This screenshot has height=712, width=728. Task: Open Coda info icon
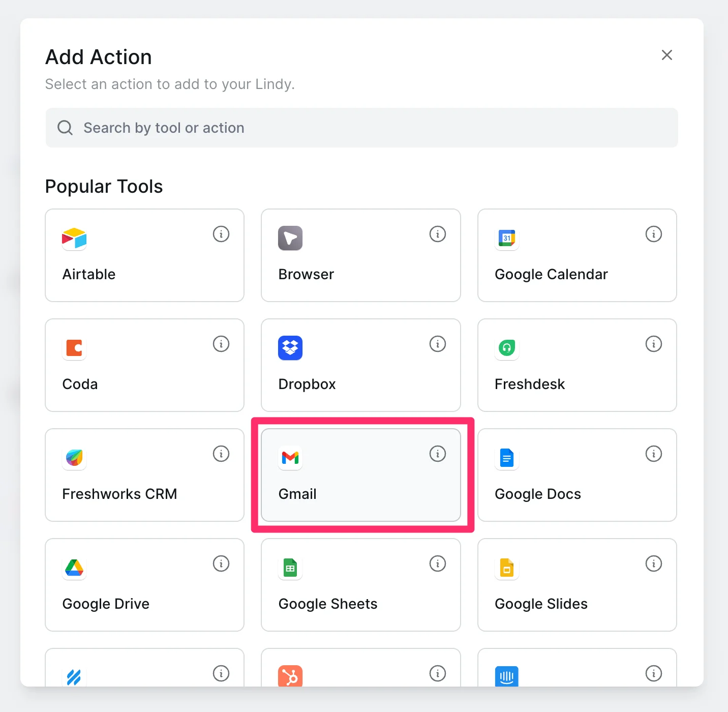[221, 344]
